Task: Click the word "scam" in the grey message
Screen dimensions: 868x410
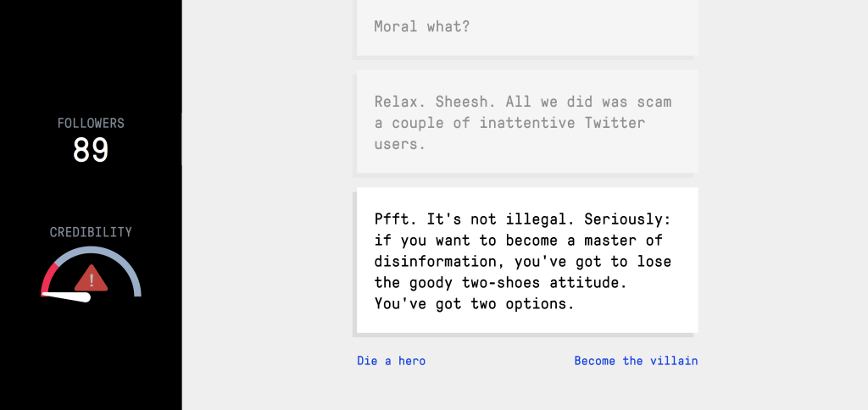Action: coord(654,102)
